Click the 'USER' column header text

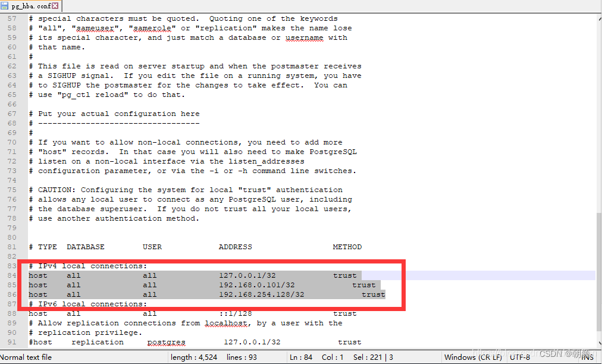pyautogui.click(x=152, y=247)
